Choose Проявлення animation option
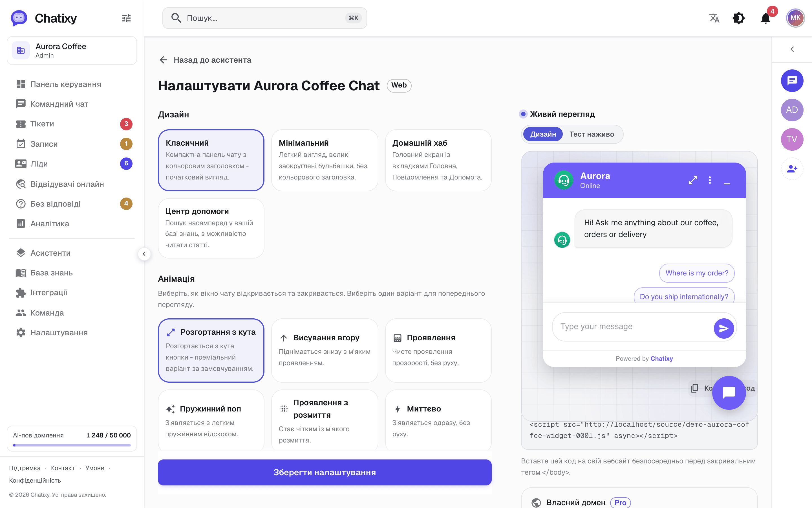This screenshot has height=508, width=812. click(x=438, y=351)
